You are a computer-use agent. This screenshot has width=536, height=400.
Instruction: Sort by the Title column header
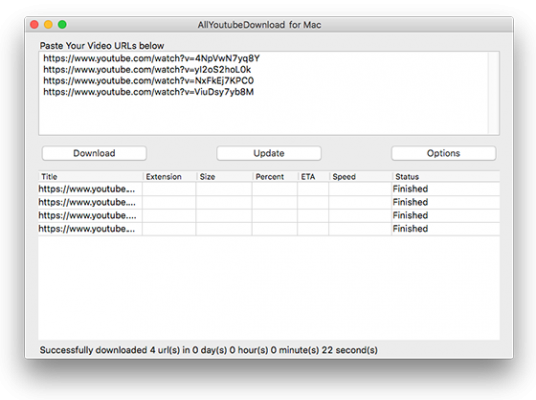90,176
